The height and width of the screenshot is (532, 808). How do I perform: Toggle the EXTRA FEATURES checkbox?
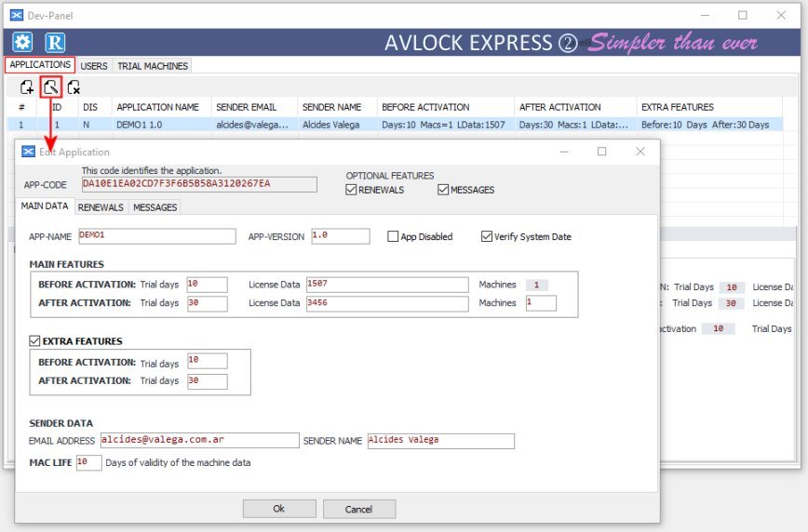coord(34,340)
